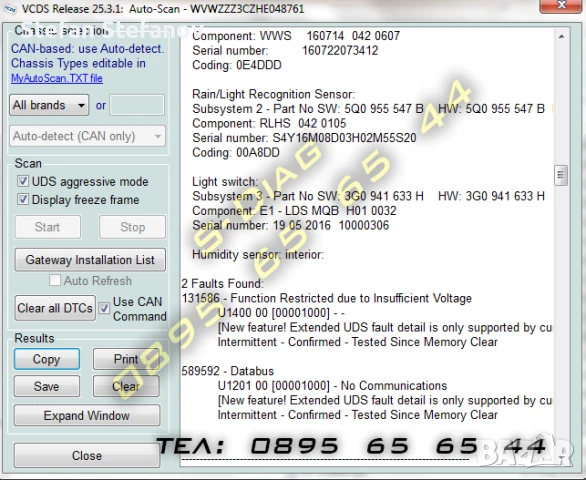Select the '589592 - Databus' fault line
Viewport: 586px width, 480px height.
[228, 371]
